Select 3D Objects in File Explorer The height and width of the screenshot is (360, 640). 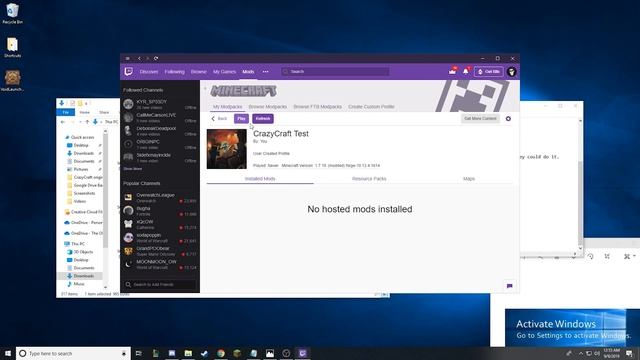(x=83, y=252)
